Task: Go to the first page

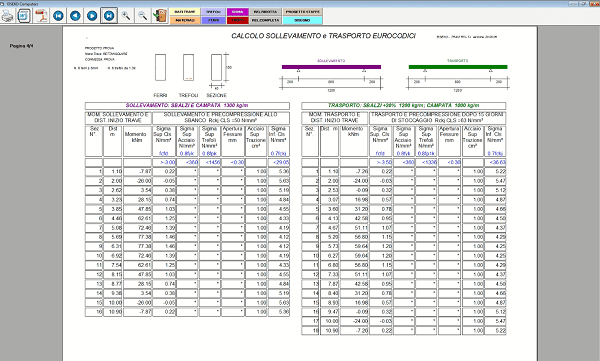Action: 58,16
